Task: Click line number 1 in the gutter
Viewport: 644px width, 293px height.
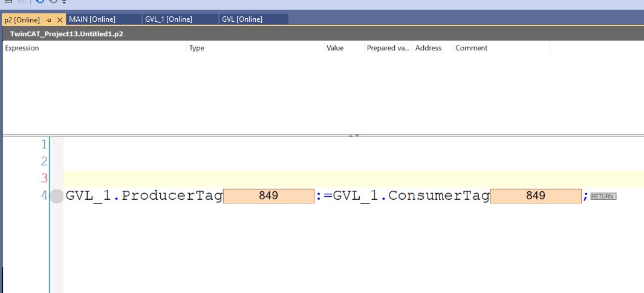Action: click(x=44, y=144)
